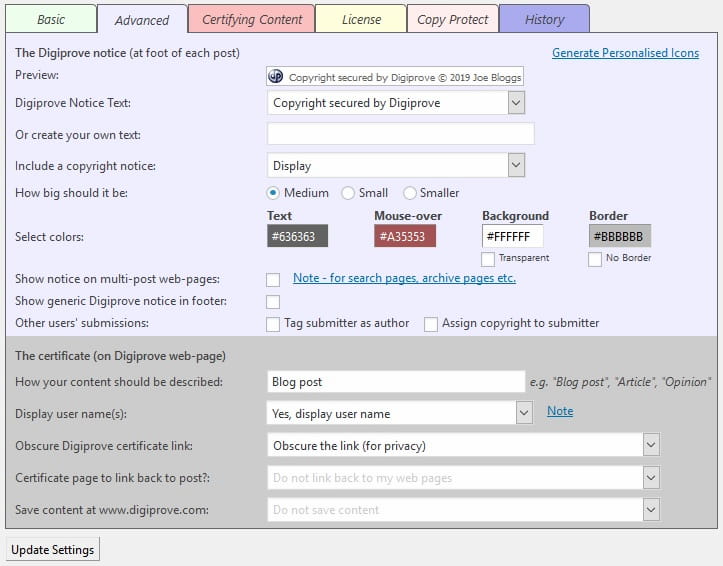Viewport: 723px width, 566px height.
Task: Expand Save content at digiprove.com dropdown
Action: [x=463, y=509]
